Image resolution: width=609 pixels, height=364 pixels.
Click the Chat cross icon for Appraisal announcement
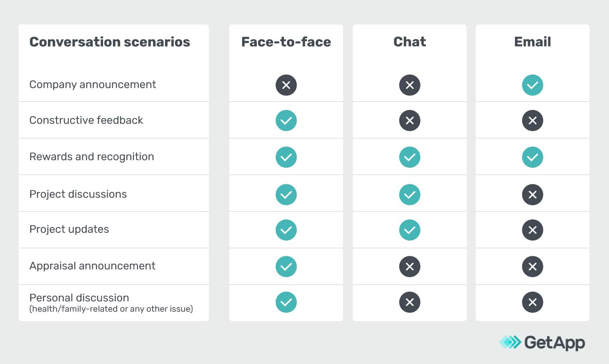[x=410, y=267]
